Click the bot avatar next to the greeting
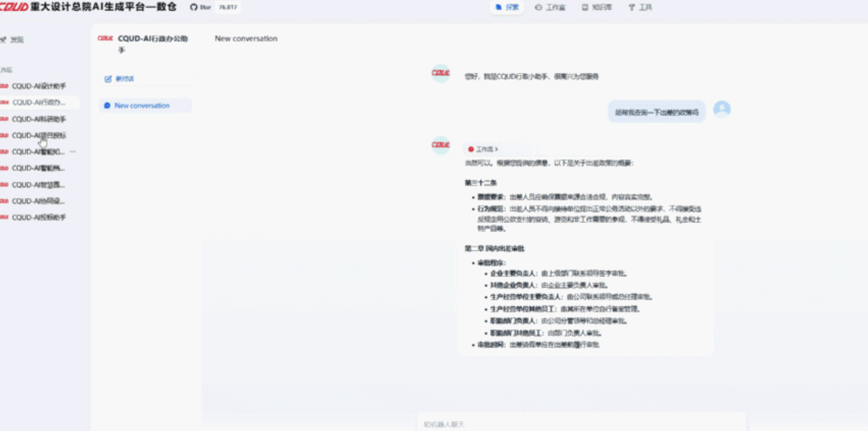This screenshot has height=431, width=868. click(441, 73)
